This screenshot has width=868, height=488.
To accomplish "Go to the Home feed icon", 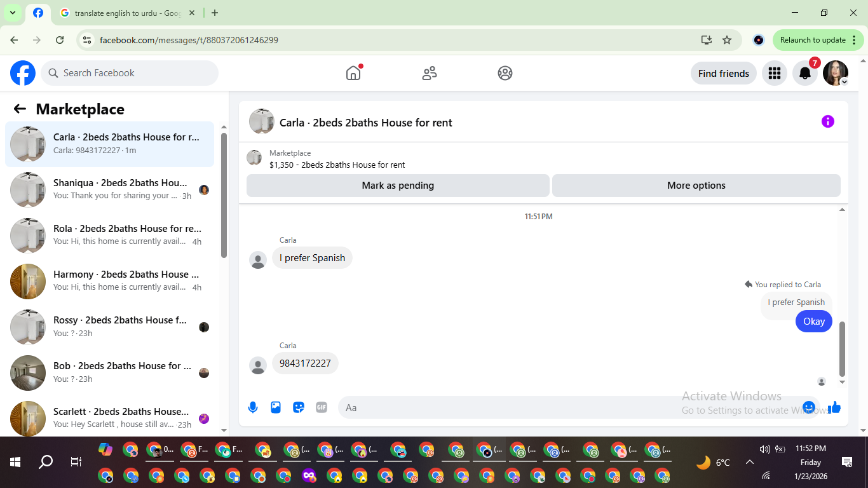I will coord(353,73).
